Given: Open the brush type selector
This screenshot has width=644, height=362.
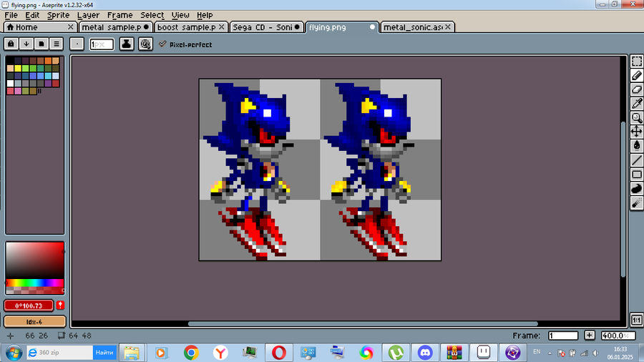Looking at the screenshot, I should pos(77,44).
